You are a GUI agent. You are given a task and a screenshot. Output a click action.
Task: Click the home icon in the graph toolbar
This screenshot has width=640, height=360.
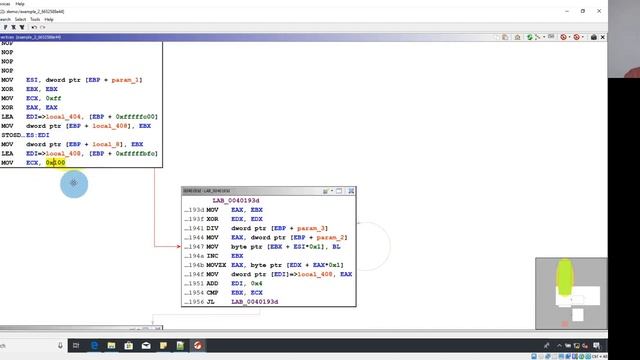518,37
